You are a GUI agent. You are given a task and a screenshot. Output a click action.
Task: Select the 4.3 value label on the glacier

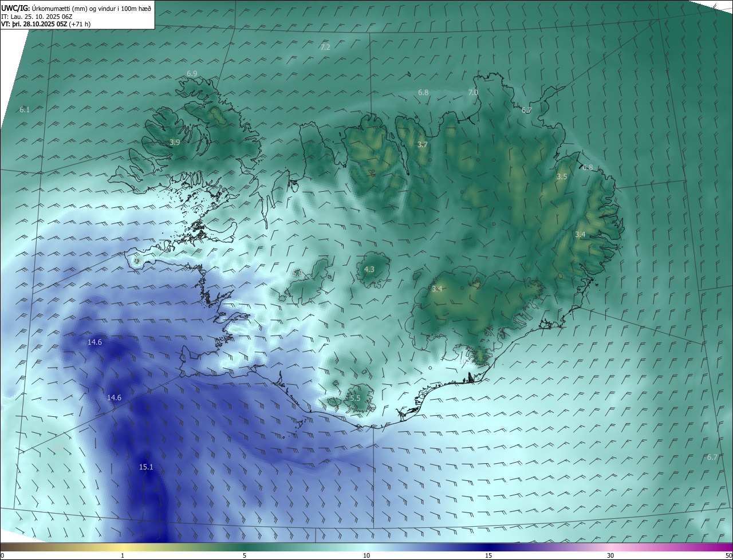click(x=369, y=269)
